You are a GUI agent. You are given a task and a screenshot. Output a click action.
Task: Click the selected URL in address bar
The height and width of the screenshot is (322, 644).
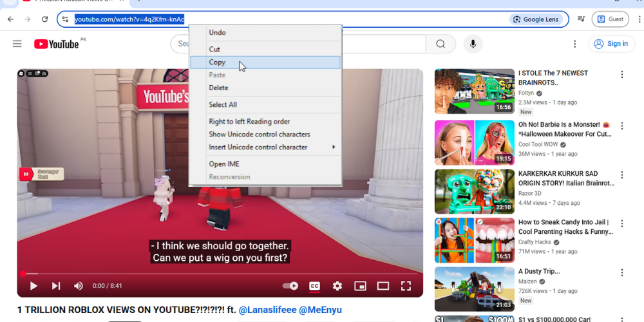pos(129,19)
